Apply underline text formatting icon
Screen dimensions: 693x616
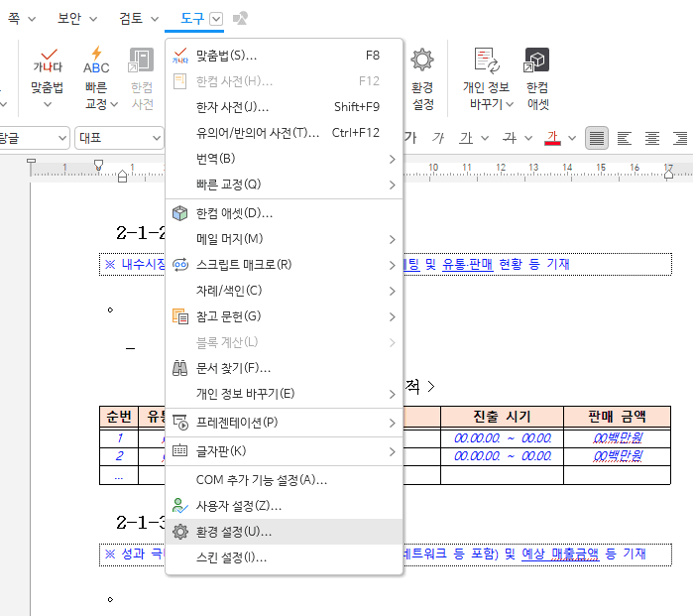466,138
